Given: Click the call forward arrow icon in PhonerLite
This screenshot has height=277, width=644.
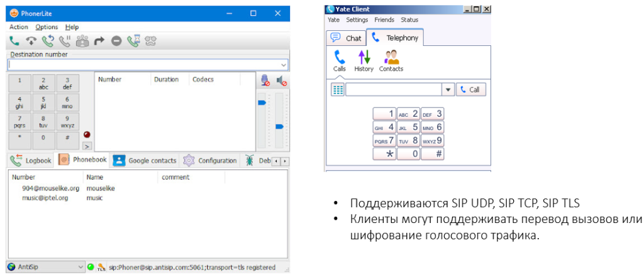Looking at the screenshot, I should (x=99, y=41).
